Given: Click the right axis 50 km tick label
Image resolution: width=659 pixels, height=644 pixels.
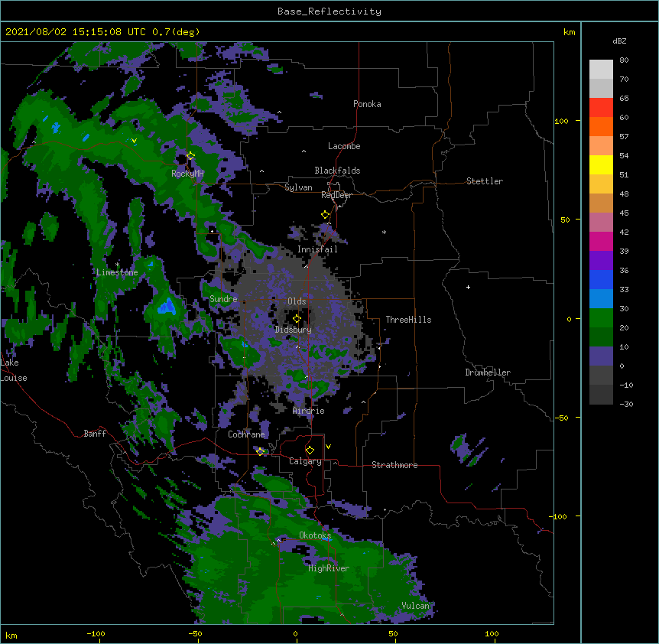Looking at the screenshot, I should tap(565, 220).
